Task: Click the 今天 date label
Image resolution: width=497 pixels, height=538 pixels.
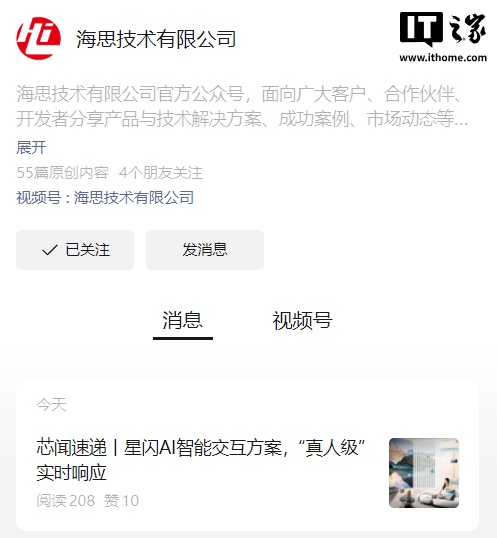Action: [x=51, y=405]
